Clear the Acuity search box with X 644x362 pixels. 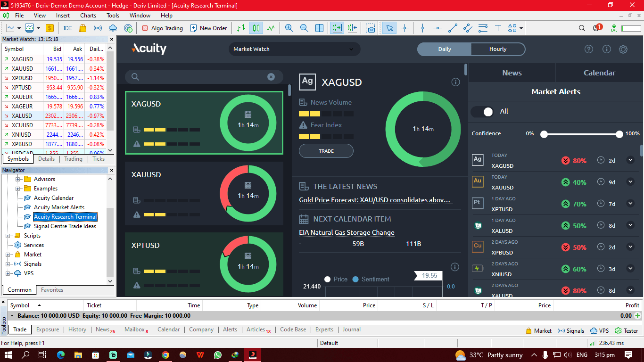point(271,77)
